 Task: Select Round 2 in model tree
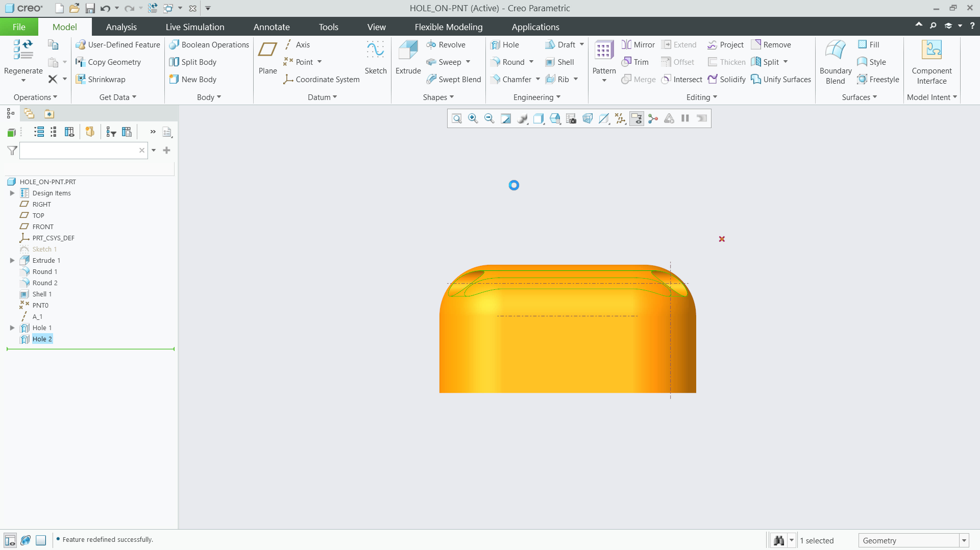coord(45,283)
